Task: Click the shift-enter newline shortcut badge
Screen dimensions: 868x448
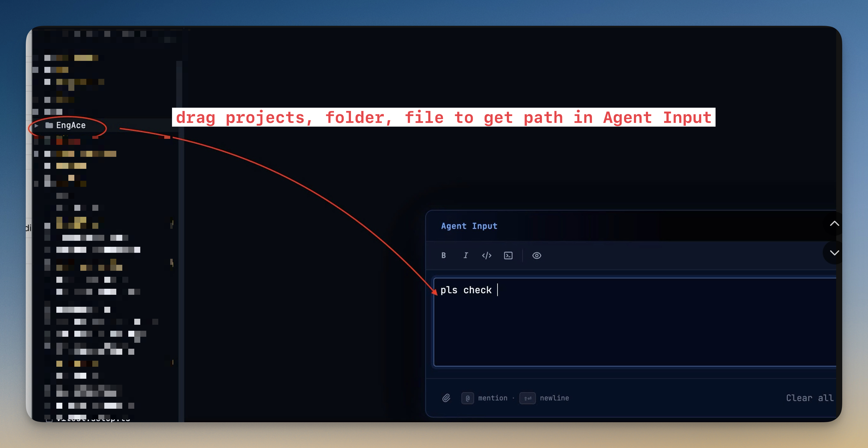Action: [x=527, y=398]
